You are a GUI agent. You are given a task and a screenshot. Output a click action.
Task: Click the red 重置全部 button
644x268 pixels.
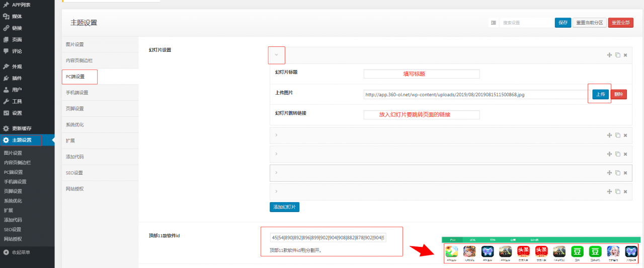[x=621, y=23]
